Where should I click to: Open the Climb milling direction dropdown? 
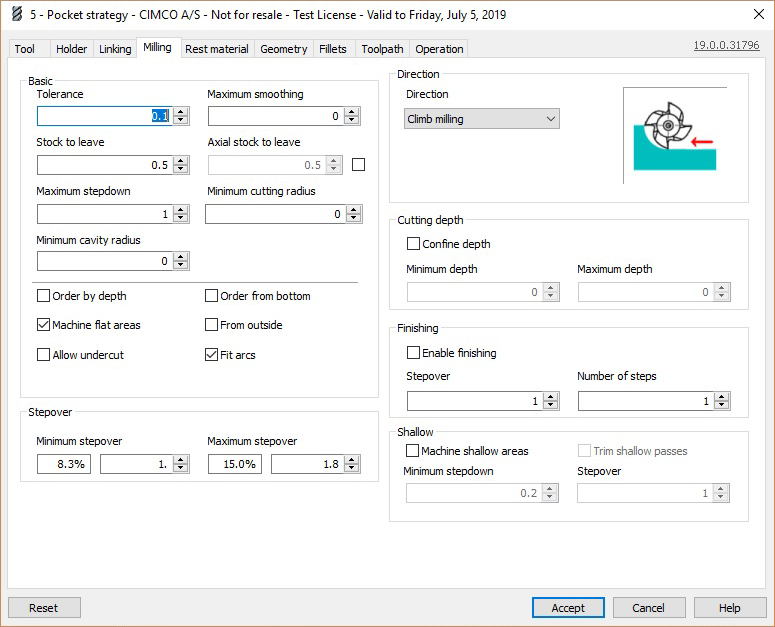(482, 119)
